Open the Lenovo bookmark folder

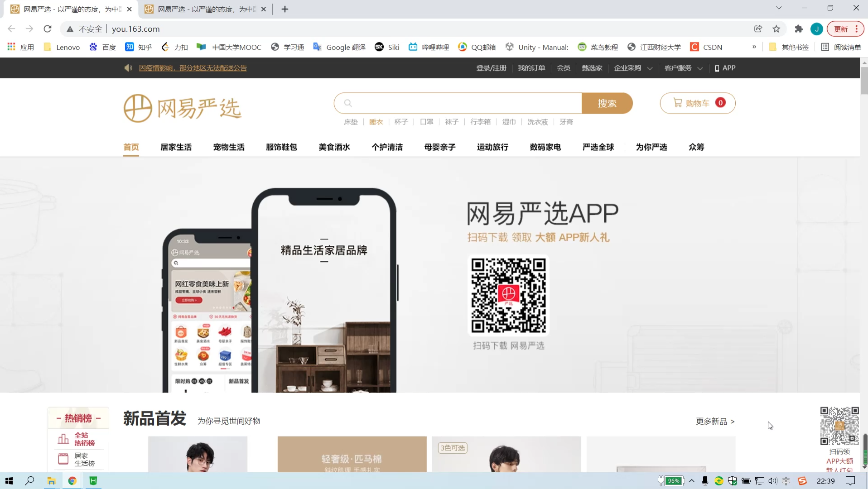coord(62,47)
